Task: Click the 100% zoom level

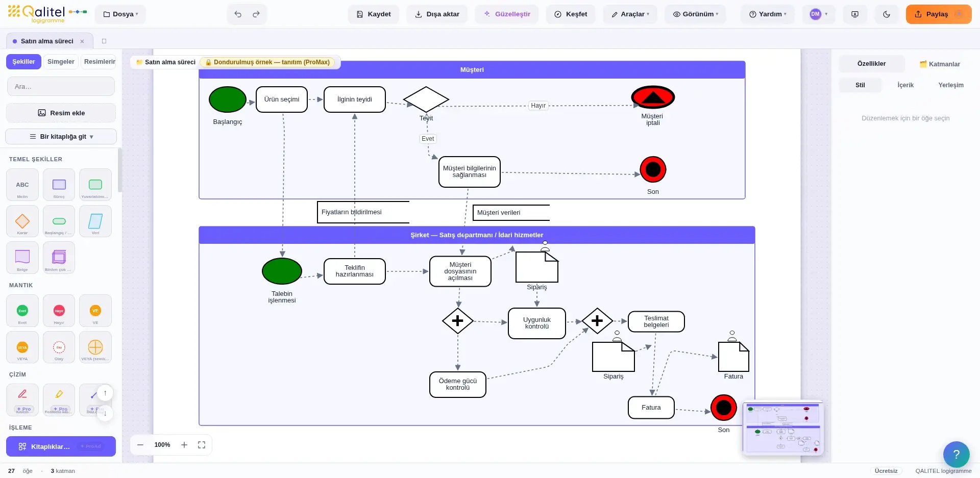Action: [x=162, y=445]
